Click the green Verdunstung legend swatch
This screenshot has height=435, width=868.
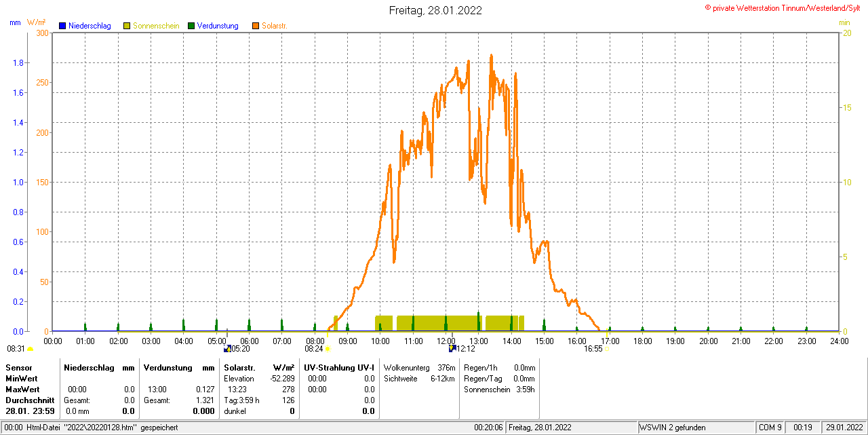click(x=191, y=26)
